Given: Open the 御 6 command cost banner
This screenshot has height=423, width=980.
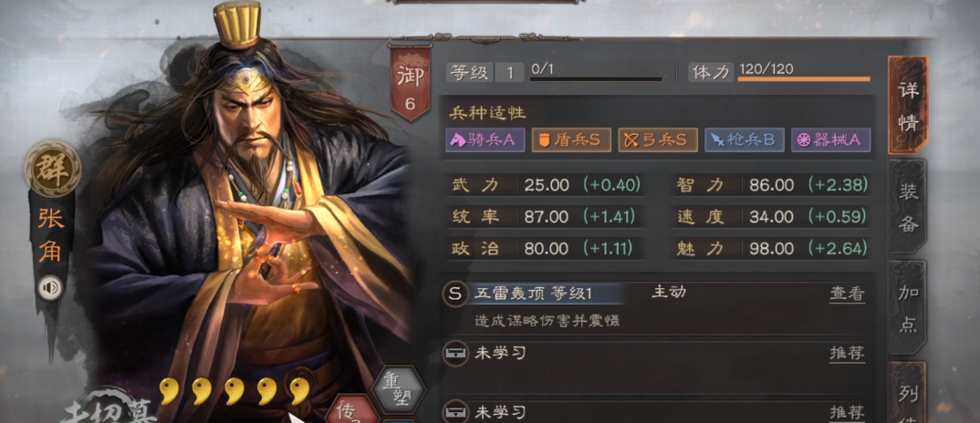Looking at the screenshot, I should point(410,82).
